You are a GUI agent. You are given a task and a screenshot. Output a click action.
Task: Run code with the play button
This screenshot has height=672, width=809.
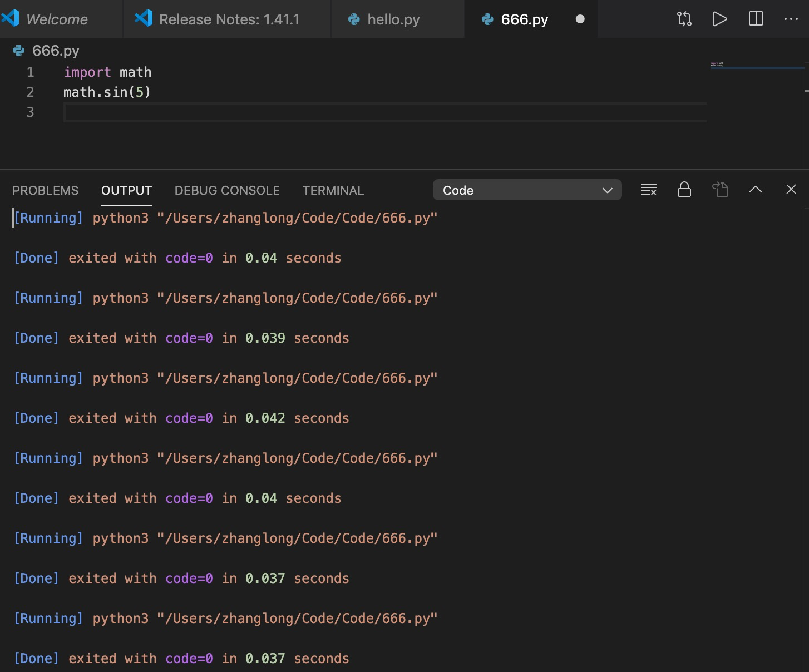(x=719, y=19)
